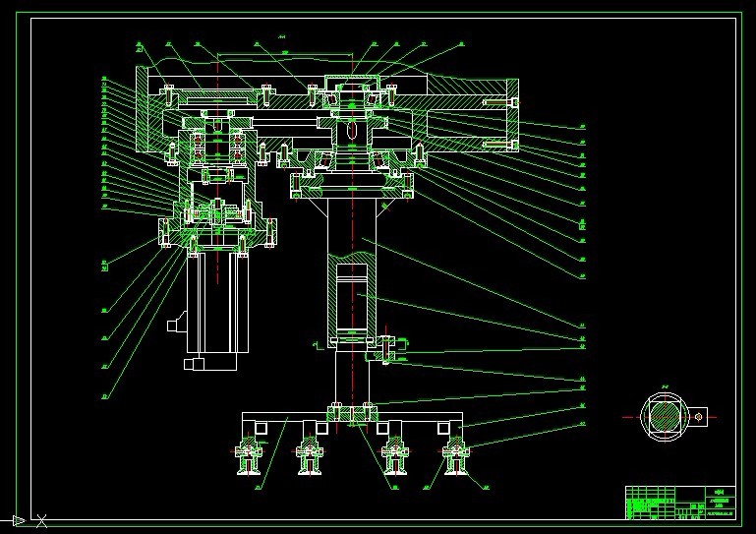Click the UCS arrow pointer beside the X marker
The height and width of the screenshot is (534, 756).
point(19,521)
